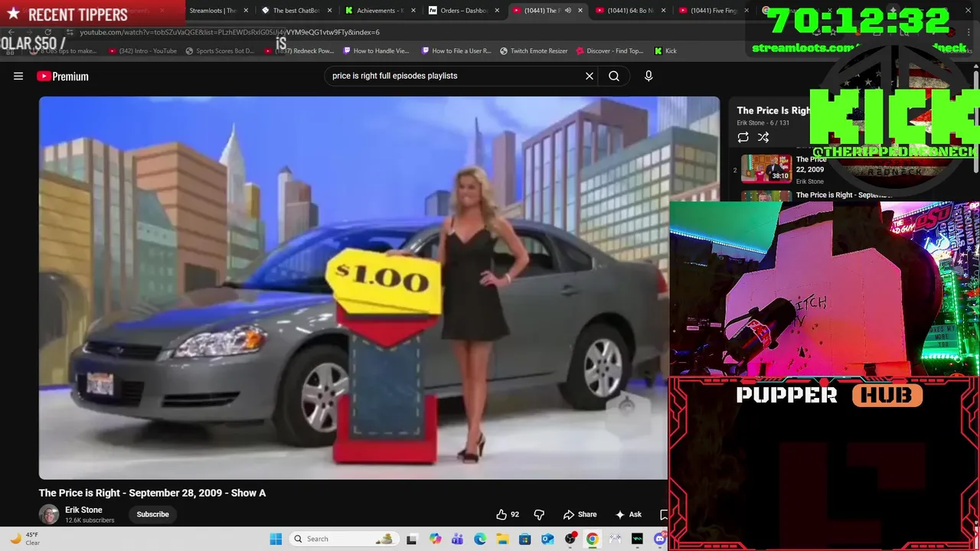The height and width of the screenshot is (551, 980).
Task: Open the Windows Start menu
Action: coord(276,539)
